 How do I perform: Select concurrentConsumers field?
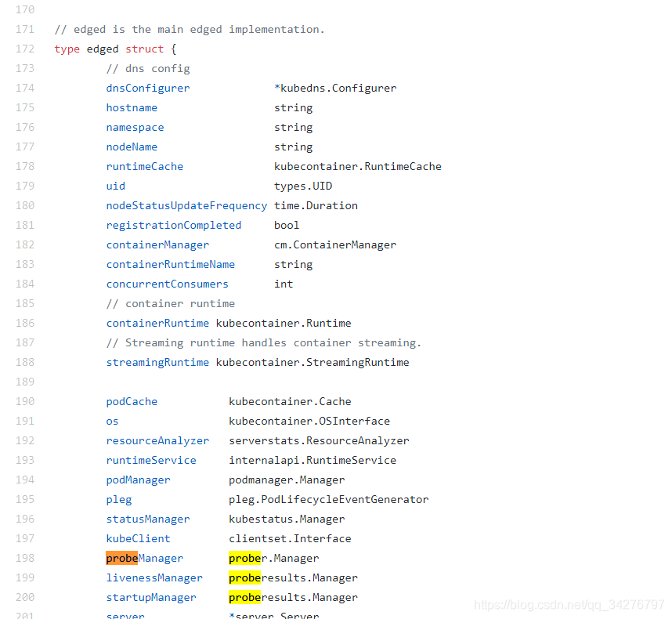tap(167, 284)
